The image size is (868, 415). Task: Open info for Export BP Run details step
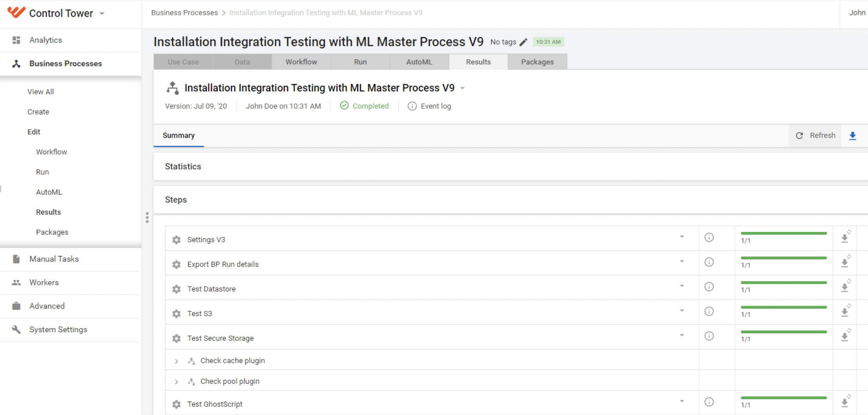pos(709,262)
